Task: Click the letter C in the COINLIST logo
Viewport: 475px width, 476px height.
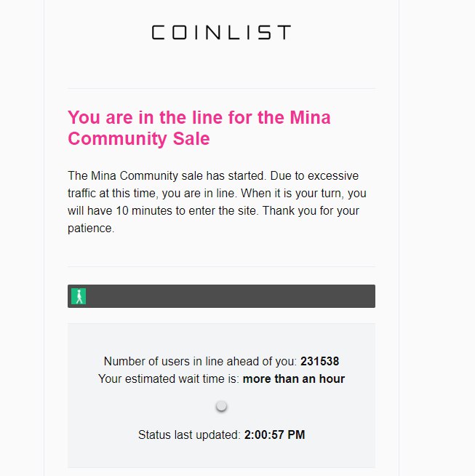Action: coord(158,32)
